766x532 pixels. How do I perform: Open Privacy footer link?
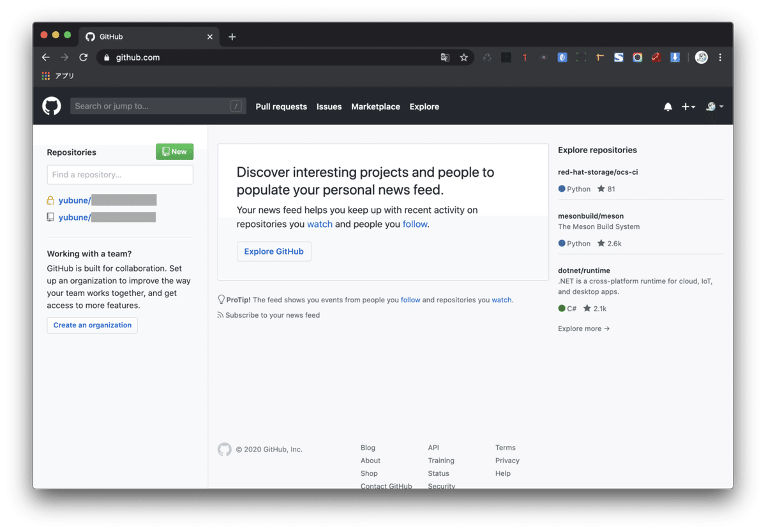507,461
